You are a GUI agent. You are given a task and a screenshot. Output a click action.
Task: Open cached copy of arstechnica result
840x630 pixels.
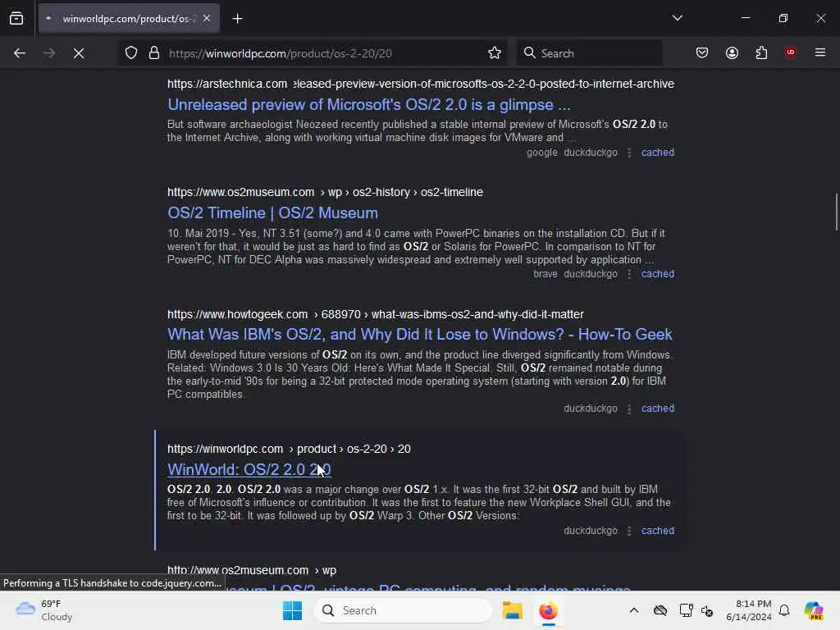(x=658, y=152)
